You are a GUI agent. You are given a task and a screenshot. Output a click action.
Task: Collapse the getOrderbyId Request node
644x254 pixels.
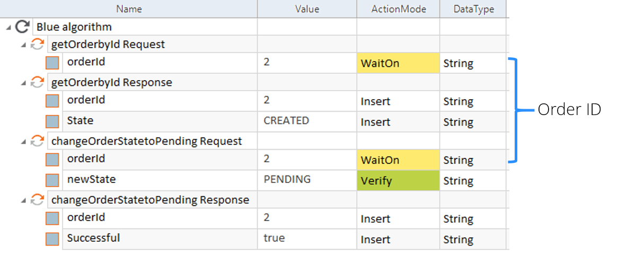click(23, 45)
